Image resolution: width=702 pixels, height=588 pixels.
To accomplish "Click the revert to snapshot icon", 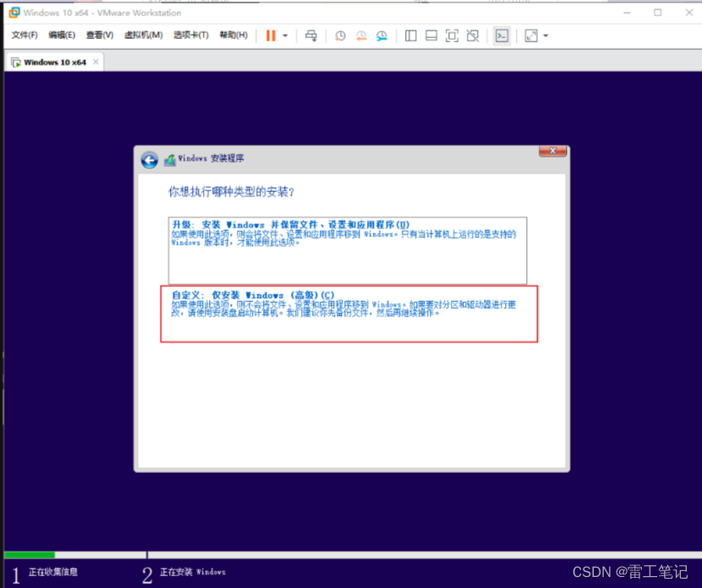I will point(361,36).
